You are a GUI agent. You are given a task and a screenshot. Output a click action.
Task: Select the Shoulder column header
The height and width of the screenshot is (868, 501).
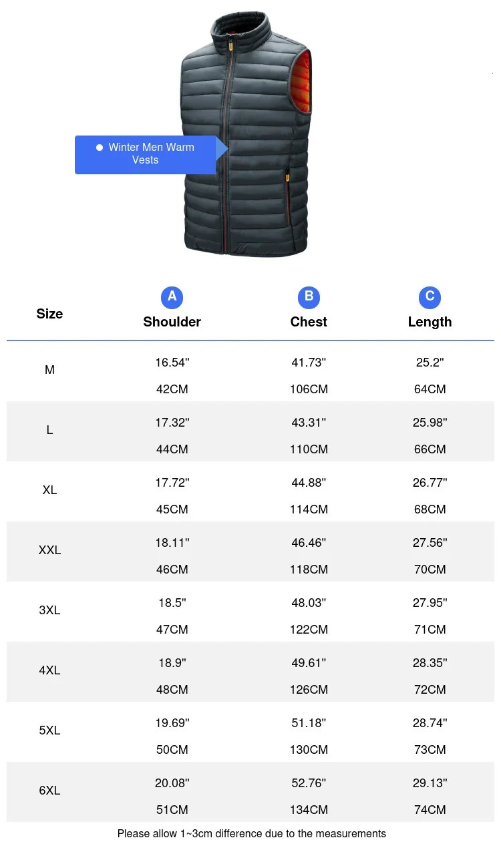point(172,322)
